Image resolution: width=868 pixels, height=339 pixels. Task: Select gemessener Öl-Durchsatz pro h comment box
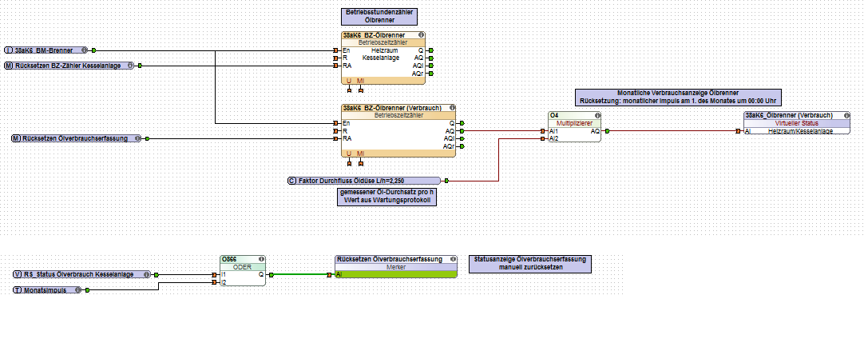(x=387, y=197)
